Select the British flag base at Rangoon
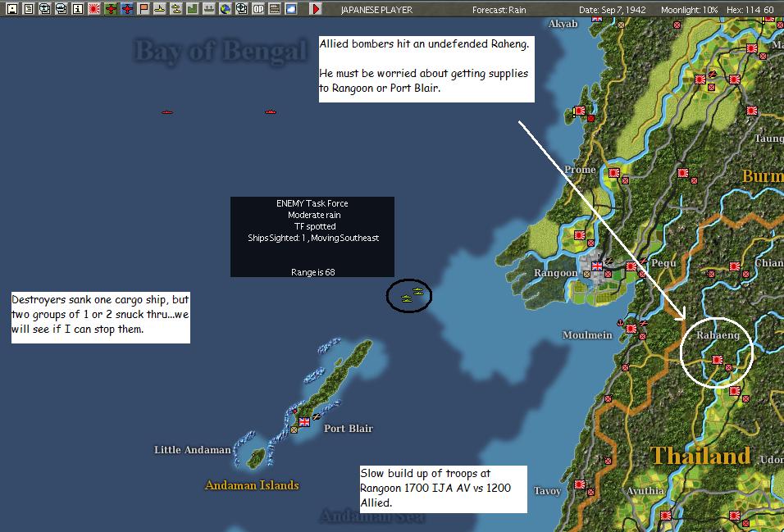 (597, 266)
